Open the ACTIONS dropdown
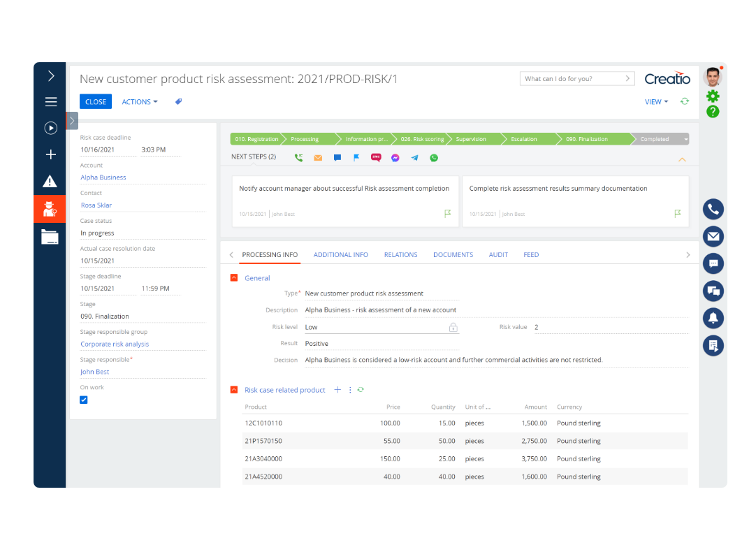Screen dimensions: 756x559 point(139,102)
